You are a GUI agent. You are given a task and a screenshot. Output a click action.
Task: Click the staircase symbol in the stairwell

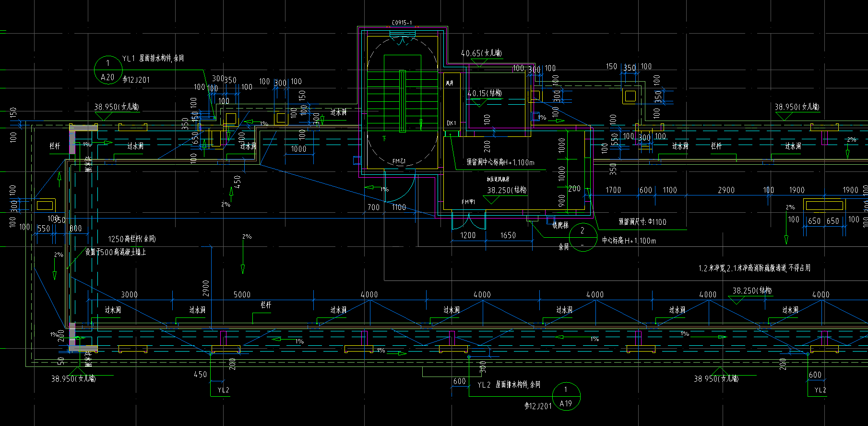(402, 101)
